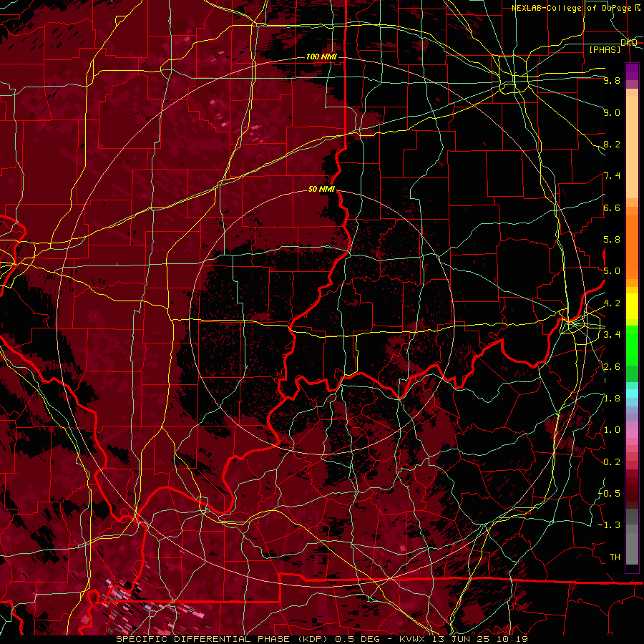The image size is (644, 644).
Task: Click the 4.2 legend value
Action: click(x=612, y=303)
